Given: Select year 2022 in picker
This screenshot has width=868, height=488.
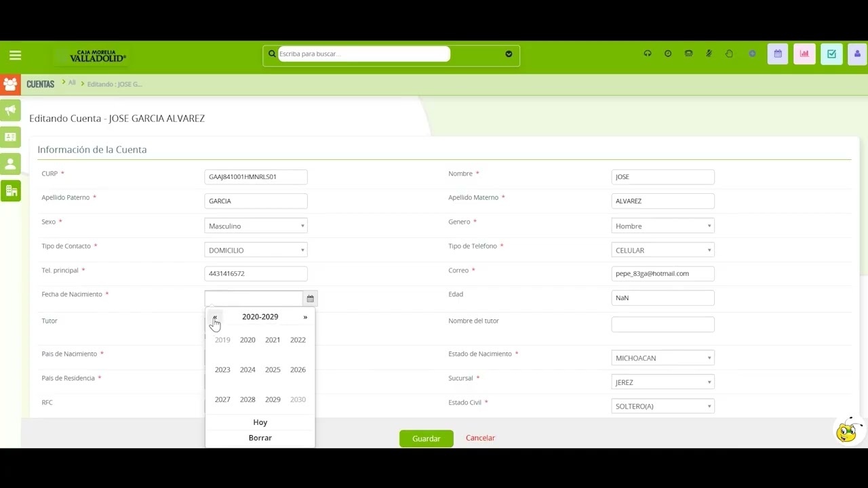Looking at the screenshot, I should point(298,340).
